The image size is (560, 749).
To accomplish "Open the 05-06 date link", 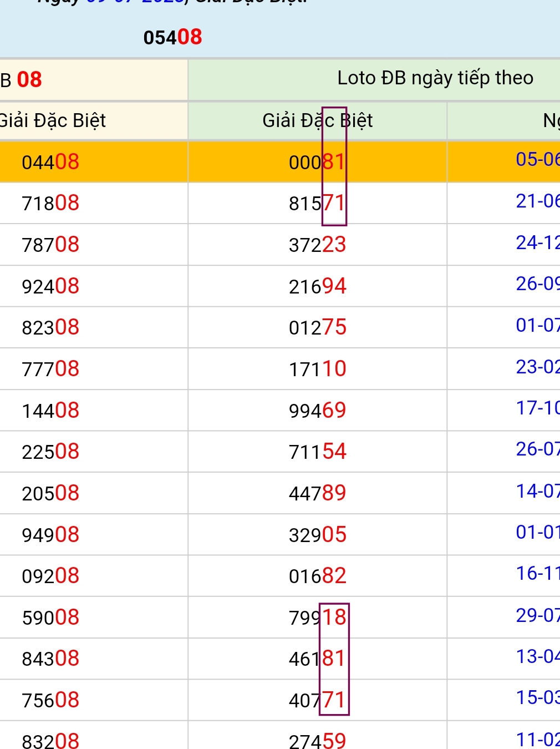I will [x=537, y=160].
